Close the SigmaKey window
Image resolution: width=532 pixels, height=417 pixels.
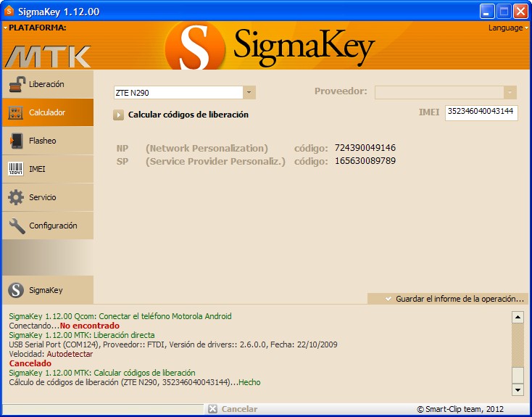pyautogui.click(x=520, y=12)
